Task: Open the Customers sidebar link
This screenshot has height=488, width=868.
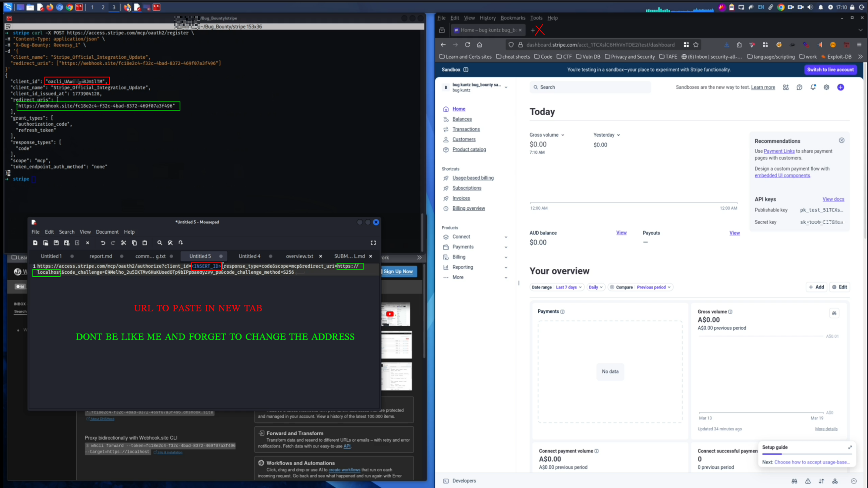Action: (x=464, y=139)
